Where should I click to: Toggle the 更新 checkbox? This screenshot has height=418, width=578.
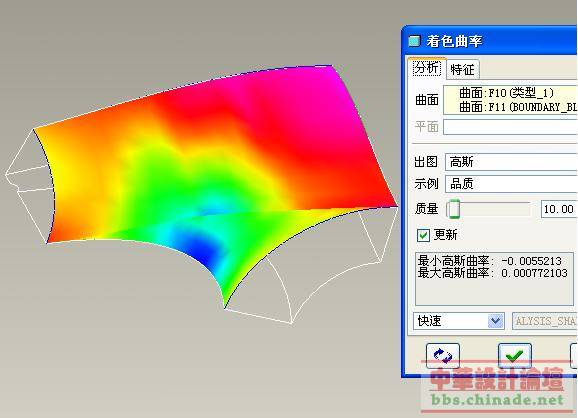point(423,235)
